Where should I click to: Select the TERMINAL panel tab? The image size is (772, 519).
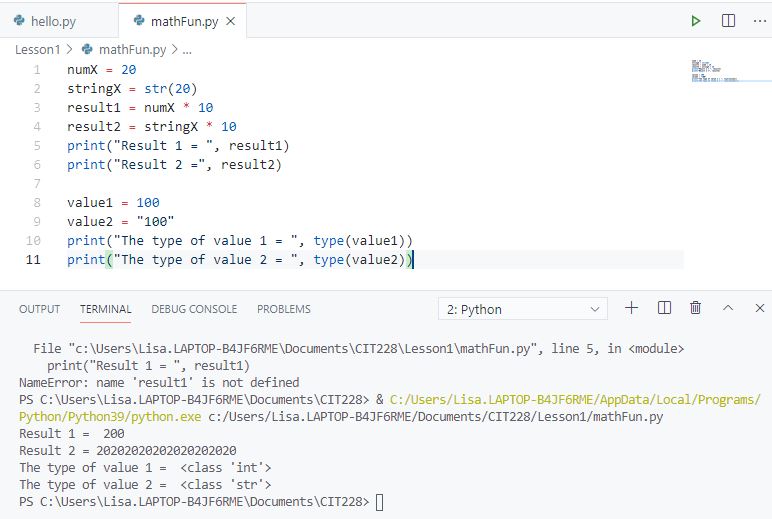tap(105, 309)
